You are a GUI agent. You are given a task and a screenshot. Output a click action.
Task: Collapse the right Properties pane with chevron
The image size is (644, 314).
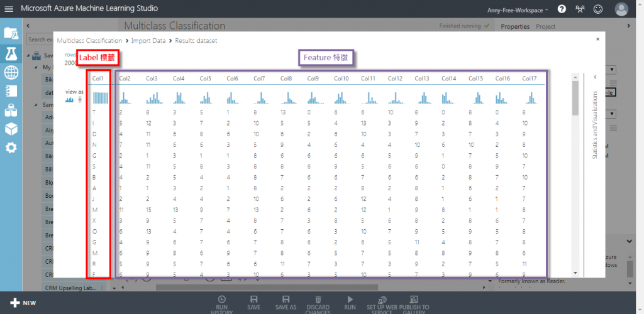[x=629, y=26]
